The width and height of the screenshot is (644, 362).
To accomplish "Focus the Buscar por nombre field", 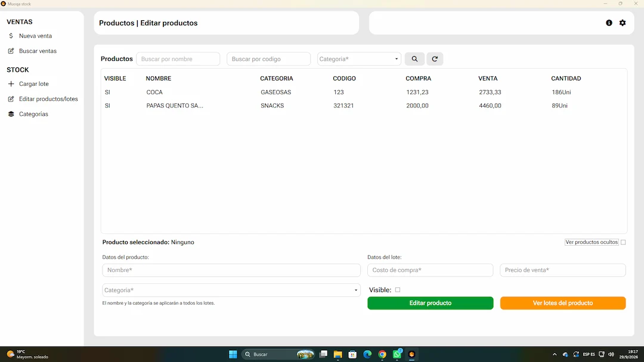I will [x=178, y=59].
